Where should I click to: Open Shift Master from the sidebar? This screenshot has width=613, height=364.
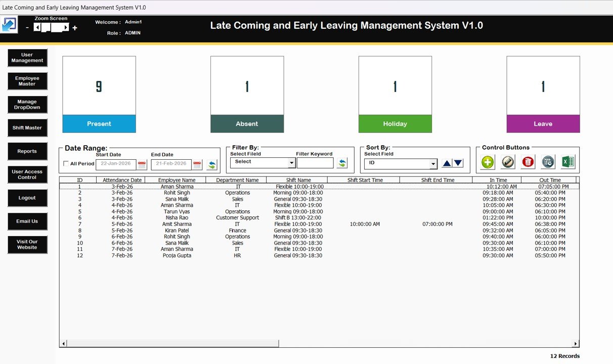[x=27, y=128]
